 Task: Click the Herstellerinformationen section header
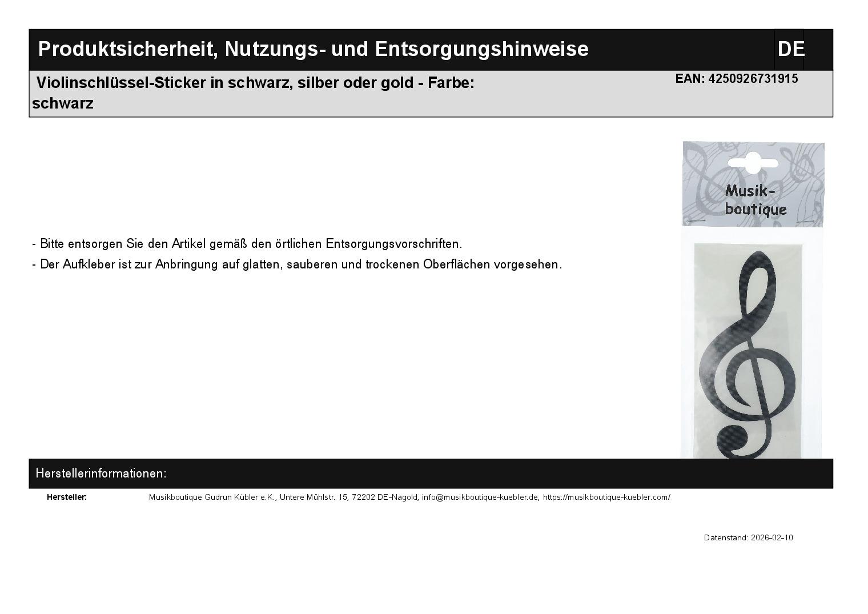pos(101,473)
